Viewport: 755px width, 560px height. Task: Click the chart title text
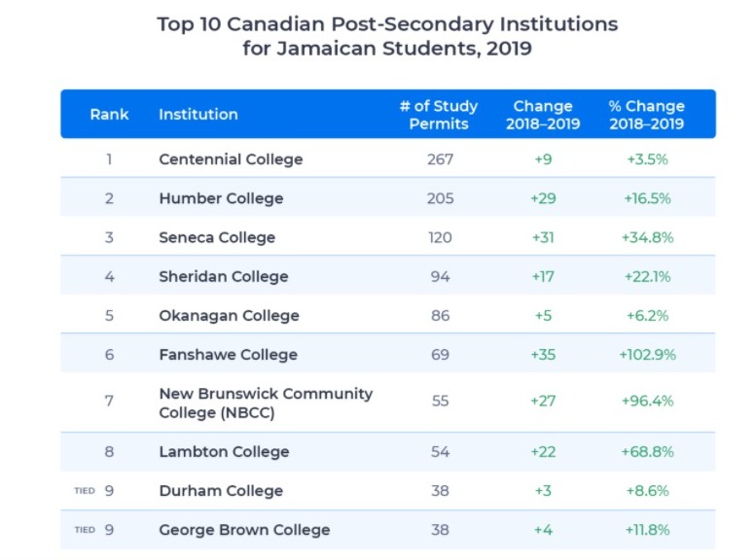click(x=387, y=36)
